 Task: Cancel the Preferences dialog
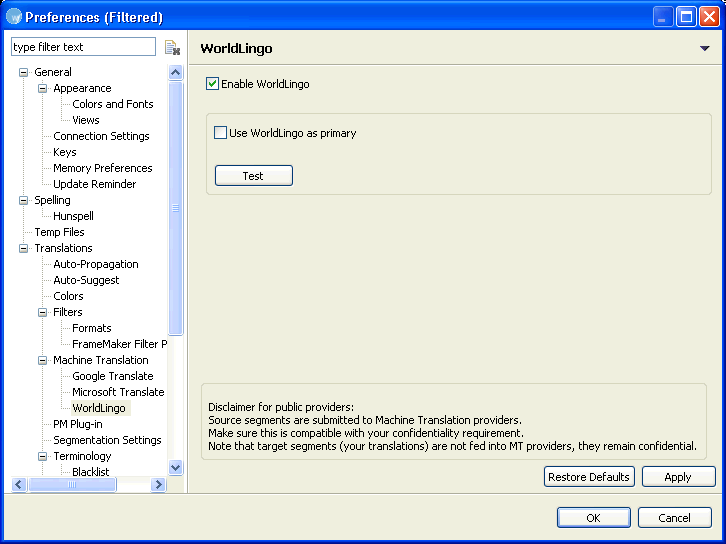[x=675, y=518]
